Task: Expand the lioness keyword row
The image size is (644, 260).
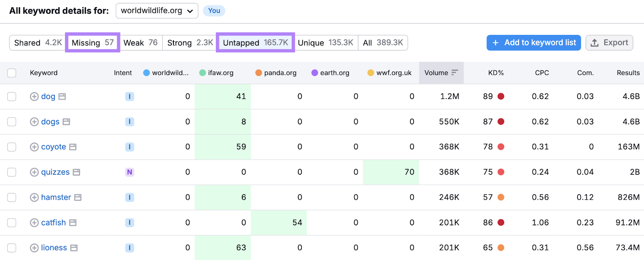Action: click(x=34, y=248)
